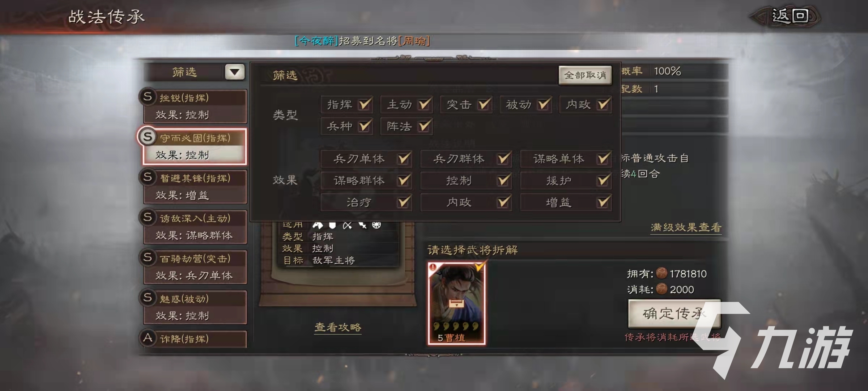Click the S-rank badge beside 魅惑(被动)
This screenshot has height=391, width=868.
click(148, 297)
